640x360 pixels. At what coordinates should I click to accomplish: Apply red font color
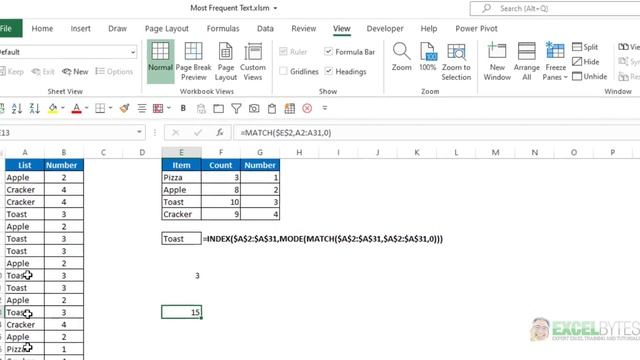click(x=76, y=108)
